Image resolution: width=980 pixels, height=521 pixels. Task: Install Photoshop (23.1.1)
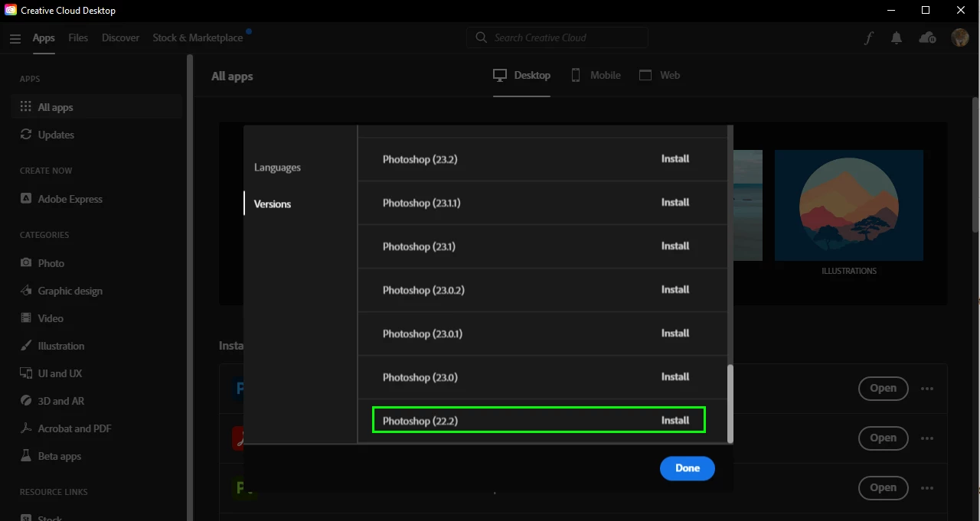(675, 203)
